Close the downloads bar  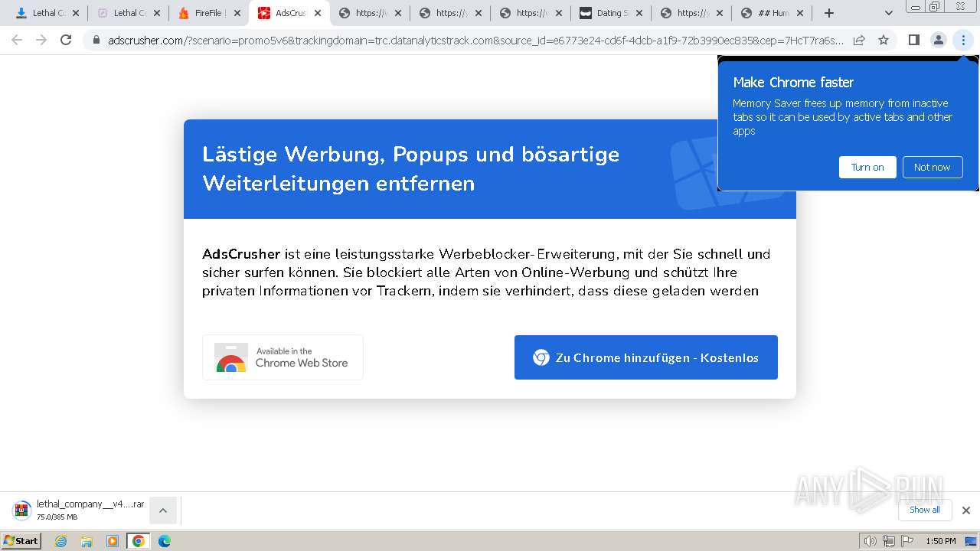tap(966, 510)
